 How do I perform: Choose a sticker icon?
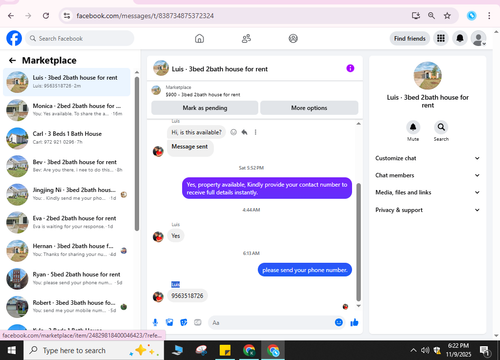pyautogui.click(x=184, y=322)
